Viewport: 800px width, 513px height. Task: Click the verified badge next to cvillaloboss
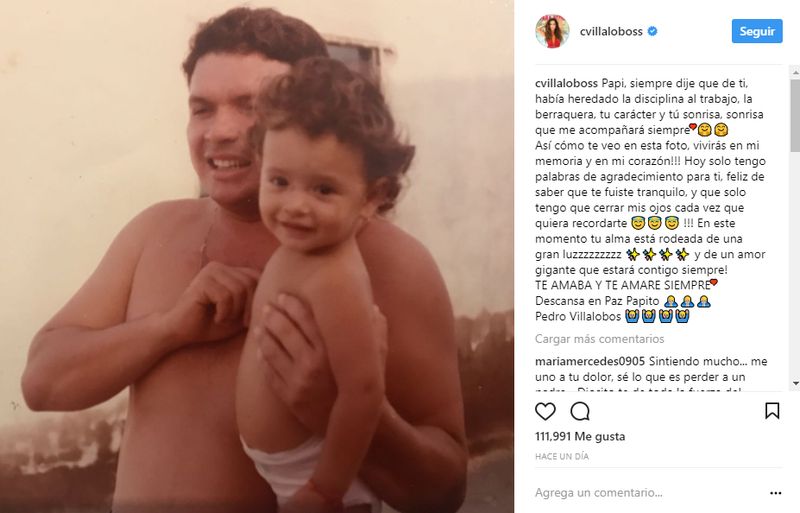pyautogui.click(x=652, y=32)
